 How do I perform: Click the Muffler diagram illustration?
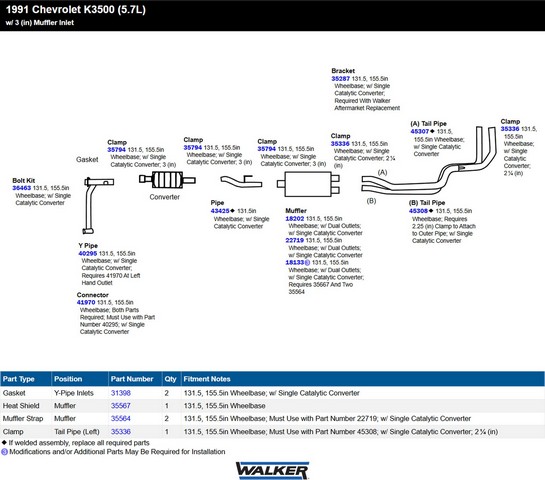click(308, 184)
